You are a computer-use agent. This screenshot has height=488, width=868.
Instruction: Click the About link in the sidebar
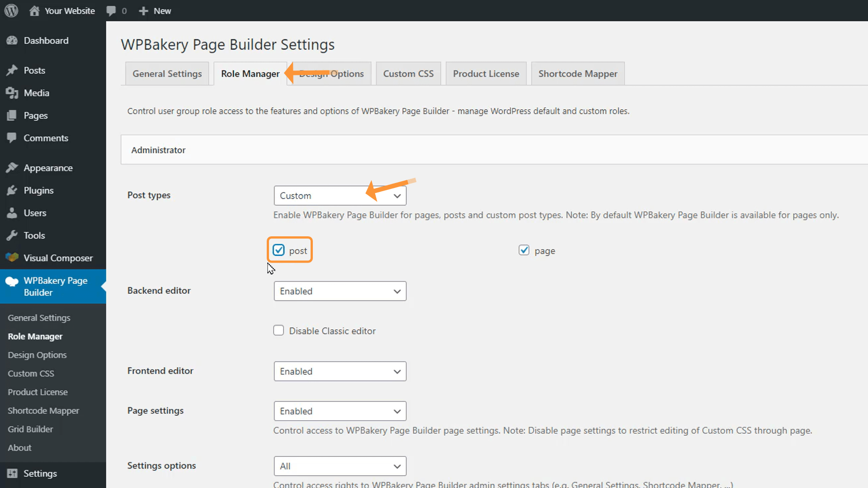click(19, 448)
